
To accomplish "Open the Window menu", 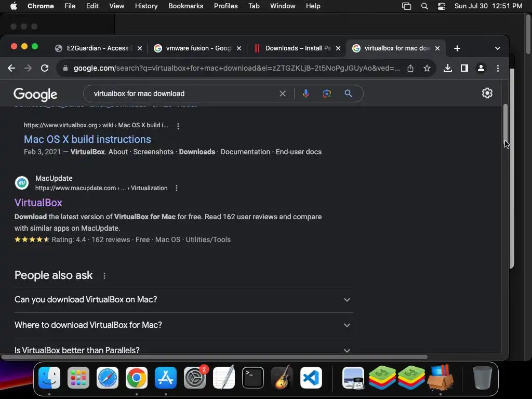I will tap(283, 6).
